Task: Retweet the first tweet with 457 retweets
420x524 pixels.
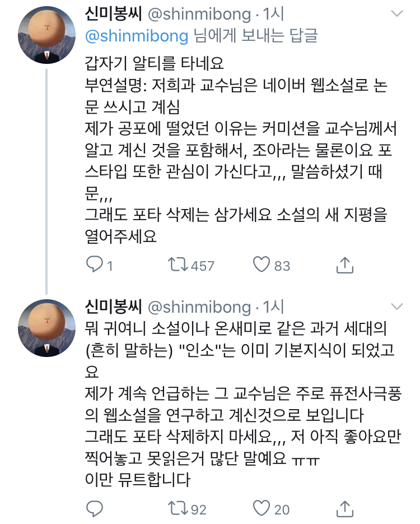Action: [x=179, y=264]
